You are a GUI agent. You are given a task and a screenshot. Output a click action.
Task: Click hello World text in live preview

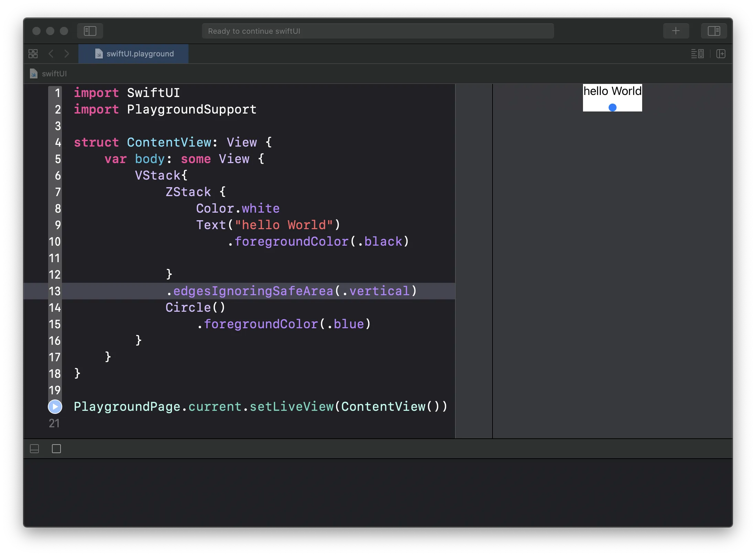coord(612,91)
